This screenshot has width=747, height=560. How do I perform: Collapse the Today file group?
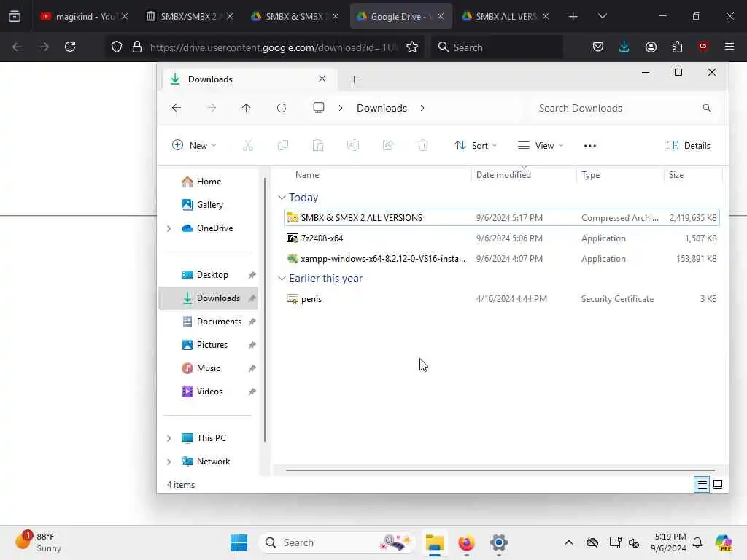(x=282, y=197)
